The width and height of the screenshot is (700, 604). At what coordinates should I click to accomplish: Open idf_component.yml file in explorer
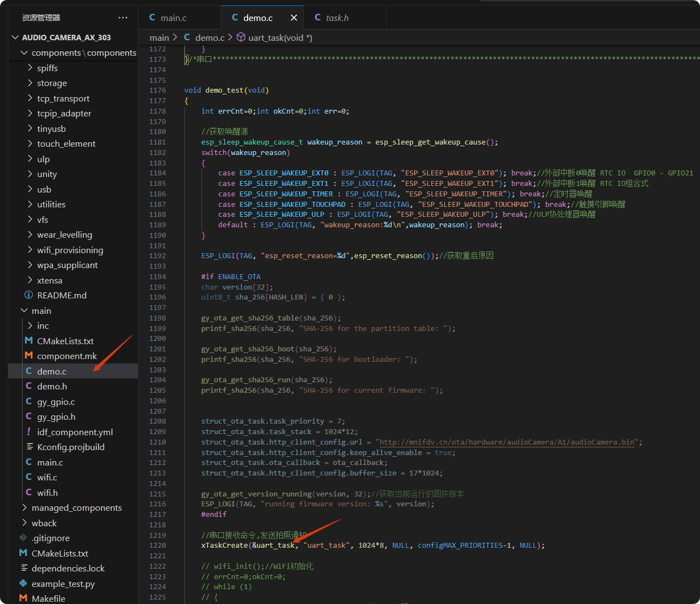(74, 432)
